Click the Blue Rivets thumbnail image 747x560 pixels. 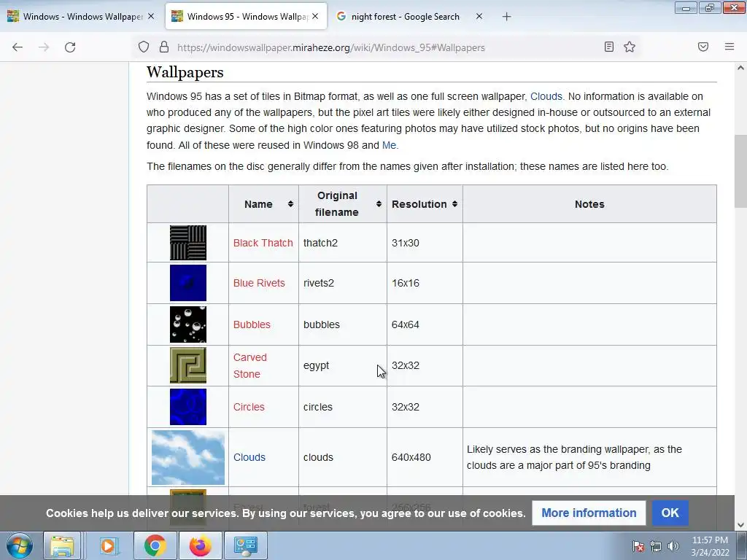tap(188, 283)
